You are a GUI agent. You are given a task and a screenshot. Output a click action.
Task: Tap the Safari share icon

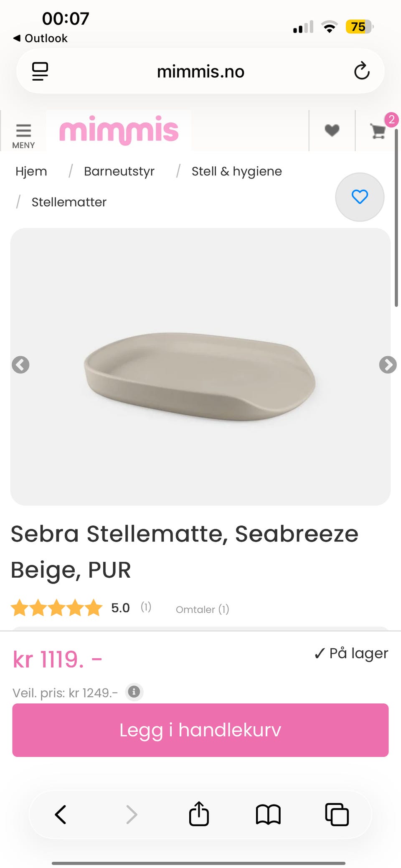(x=199, y=814)
